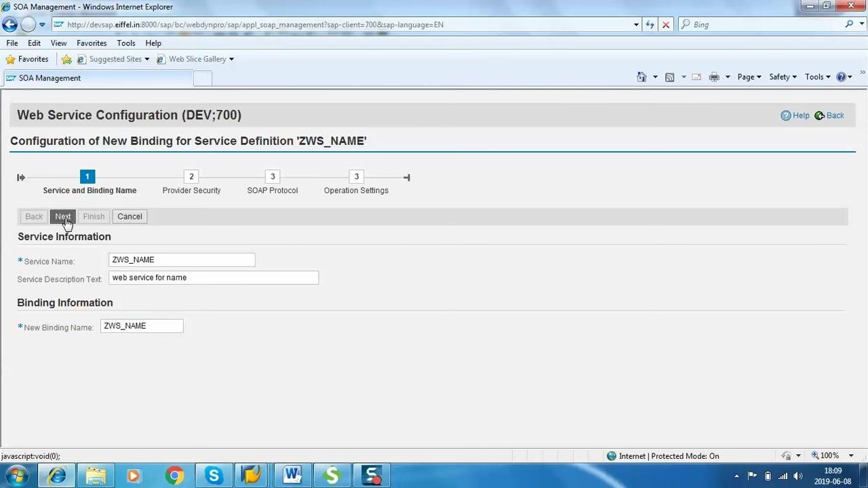This screenshot has width=868, height=488.
Task: Add page to Favorites bar icon
Action: pos(66,59)
